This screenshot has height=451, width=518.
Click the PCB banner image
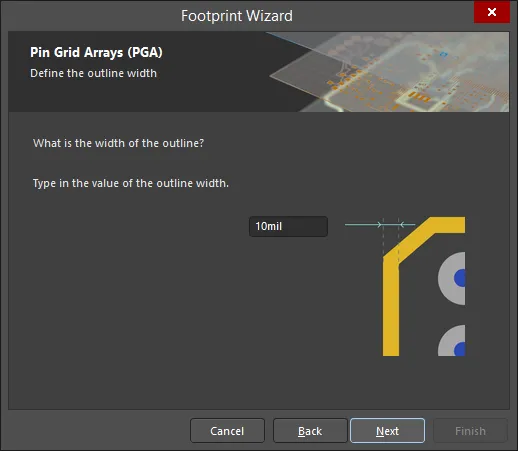point(388,72)
